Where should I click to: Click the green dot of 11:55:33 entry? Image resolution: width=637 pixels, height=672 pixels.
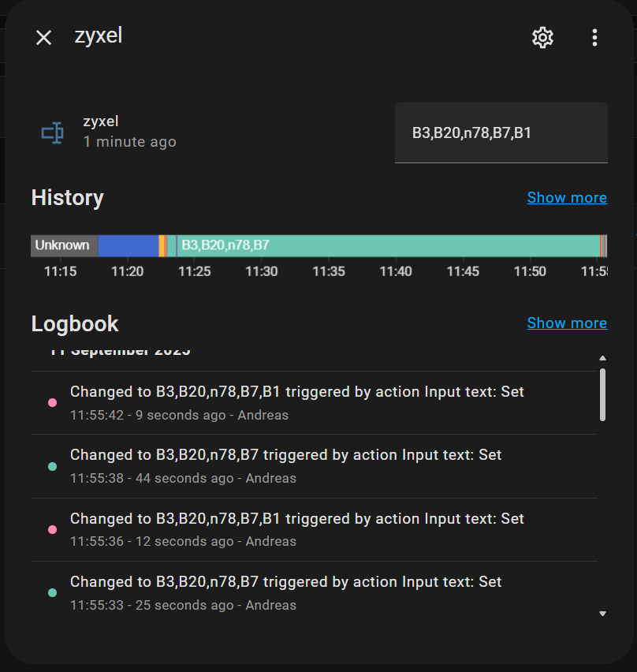[x=52, y=592]
